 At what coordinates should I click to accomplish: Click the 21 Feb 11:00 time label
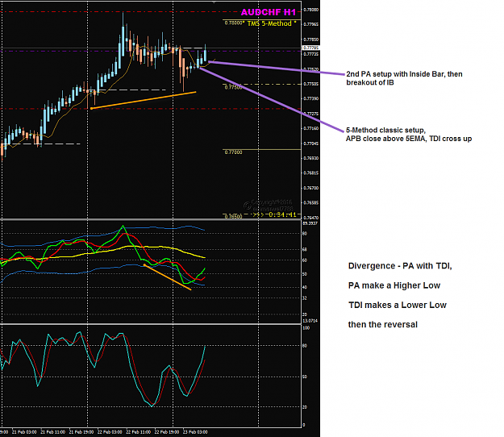[x=52, y=432]
